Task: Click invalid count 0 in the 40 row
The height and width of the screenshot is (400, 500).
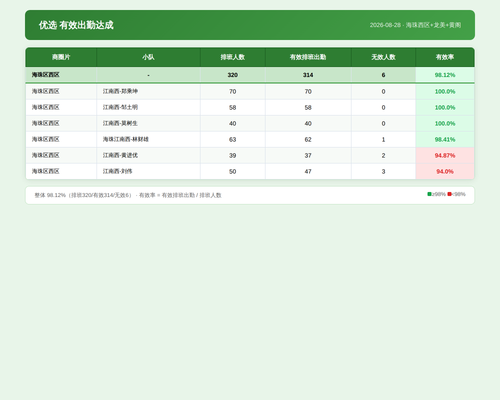Action: pyautogui.click(x=383, y=123)
